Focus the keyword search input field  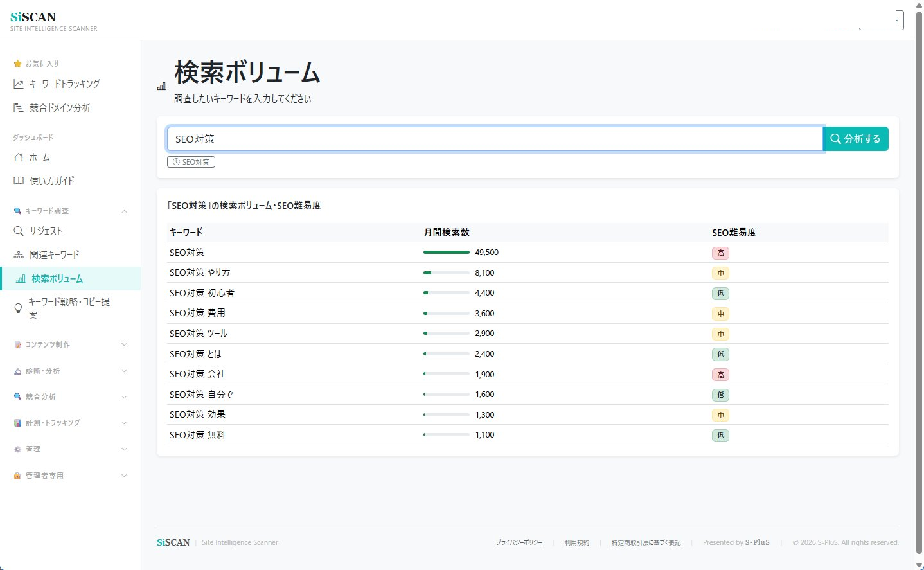[495, 139]
